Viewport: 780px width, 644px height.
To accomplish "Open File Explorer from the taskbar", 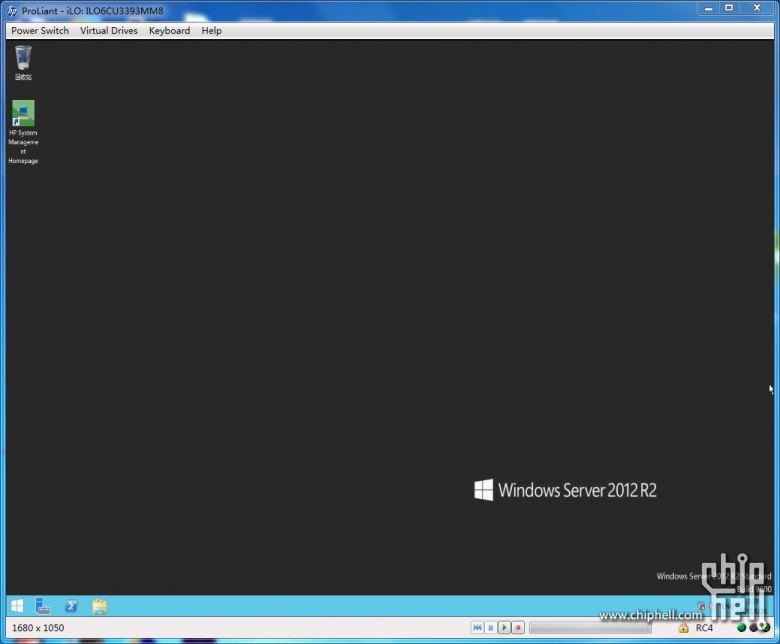I will (99, 606).
